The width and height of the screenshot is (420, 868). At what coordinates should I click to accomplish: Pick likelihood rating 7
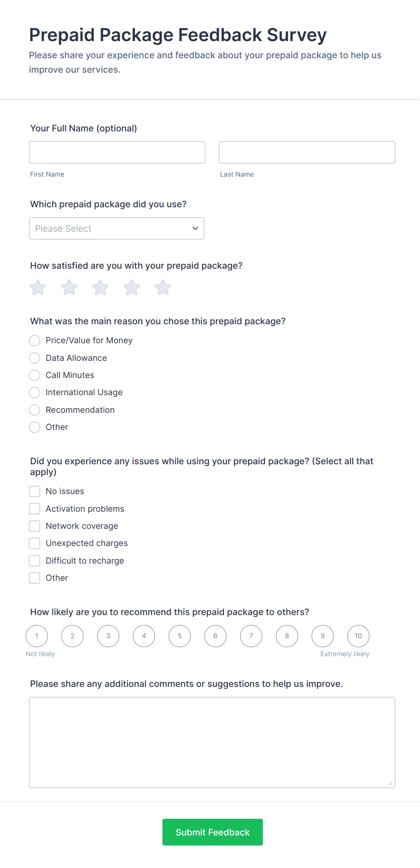point(251,636)
